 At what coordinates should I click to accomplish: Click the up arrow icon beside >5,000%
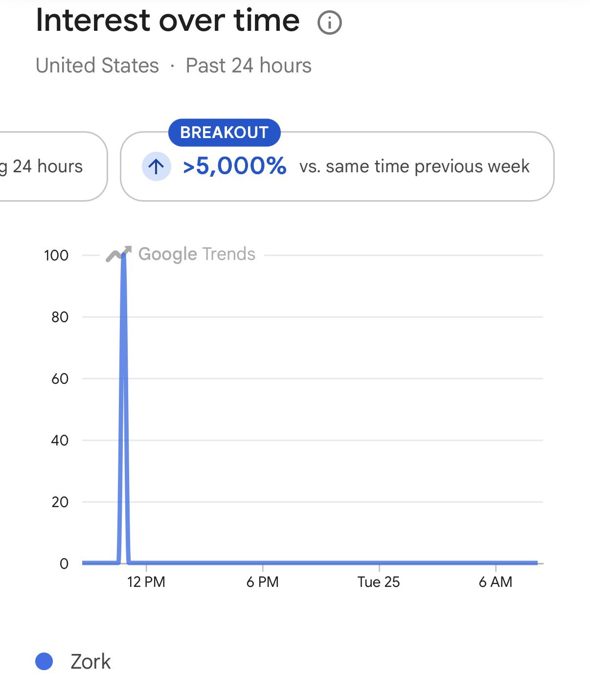(x=156, y=166)
